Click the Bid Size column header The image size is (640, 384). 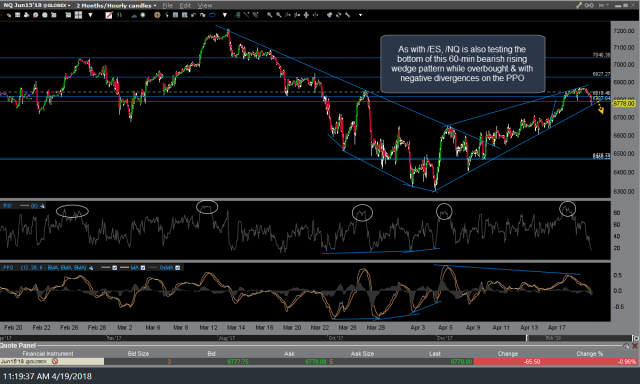click(138, 353)
